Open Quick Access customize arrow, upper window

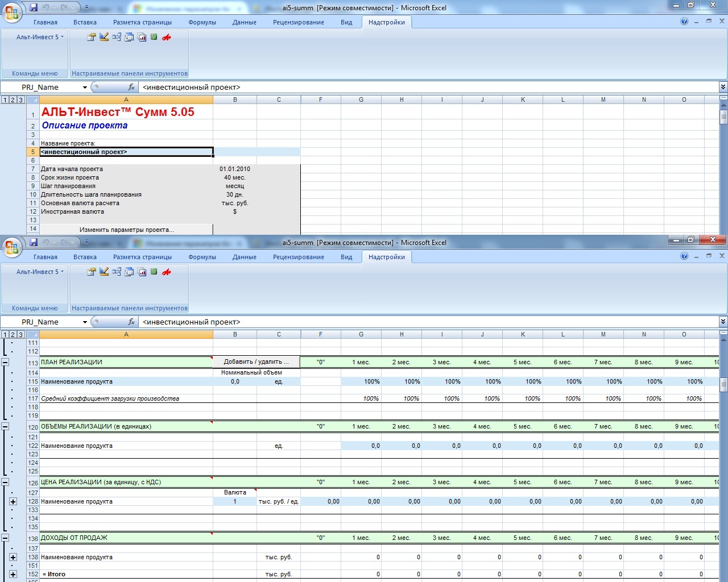(86, 7)
